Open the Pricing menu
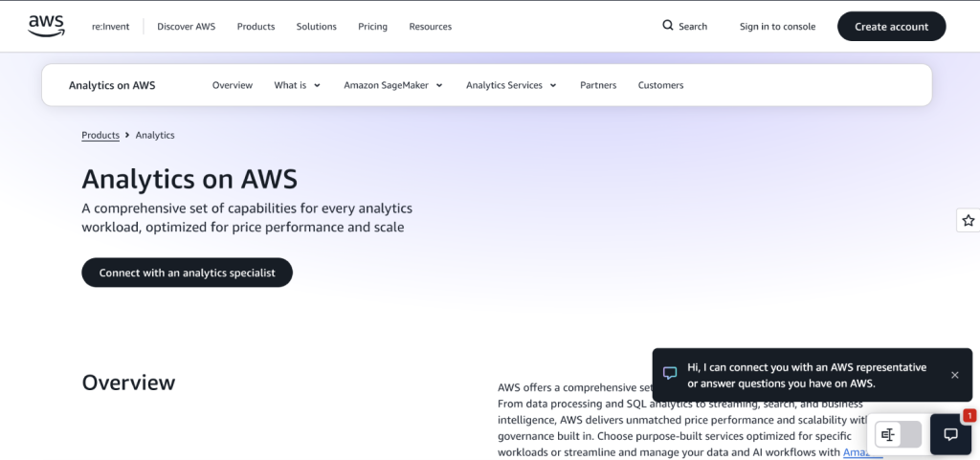 pyautogui.click(x=372, y=26)
